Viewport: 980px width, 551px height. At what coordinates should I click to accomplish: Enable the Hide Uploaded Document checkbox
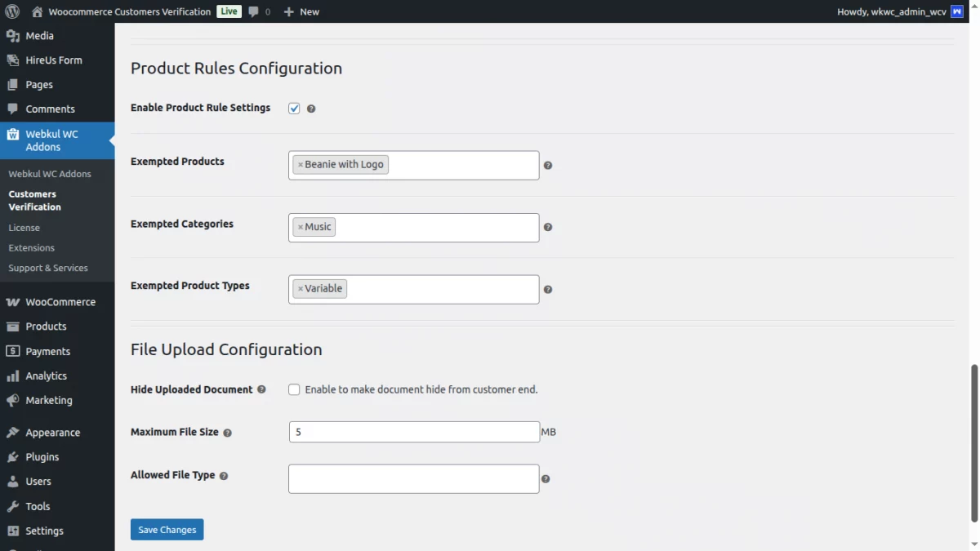(294, 390)
